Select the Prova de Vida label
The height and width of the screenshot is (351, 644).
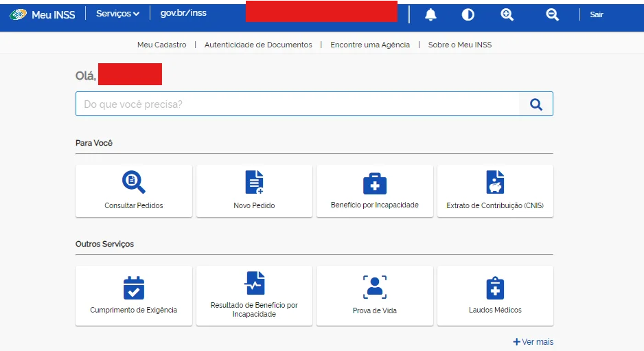click(x=375, y=310)
